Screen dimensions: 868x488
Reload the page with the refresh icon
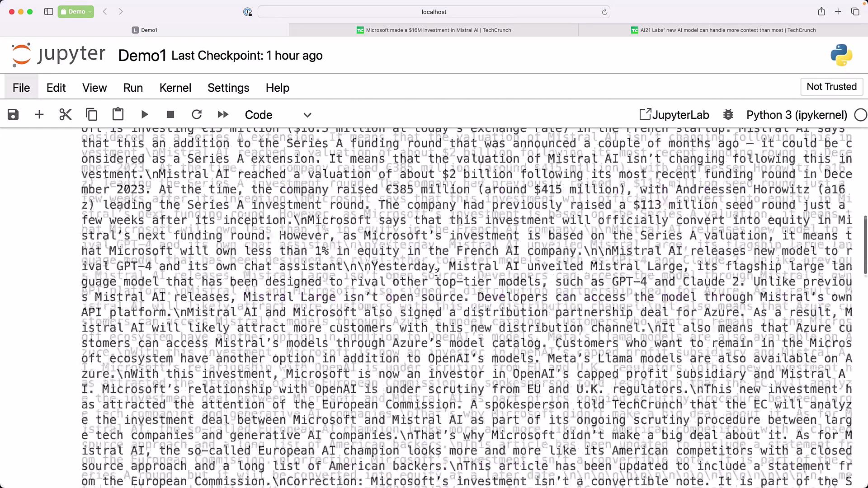[604, 12]
